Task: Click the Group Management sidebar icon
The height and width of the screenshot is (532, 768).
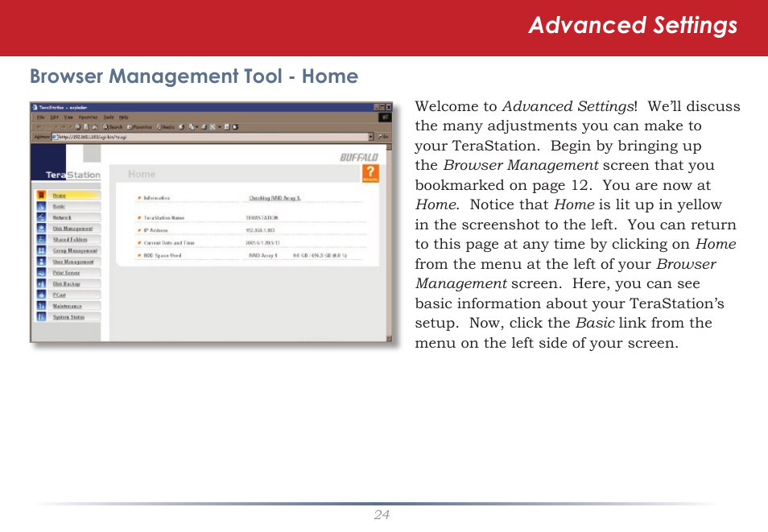Action: 42,250
